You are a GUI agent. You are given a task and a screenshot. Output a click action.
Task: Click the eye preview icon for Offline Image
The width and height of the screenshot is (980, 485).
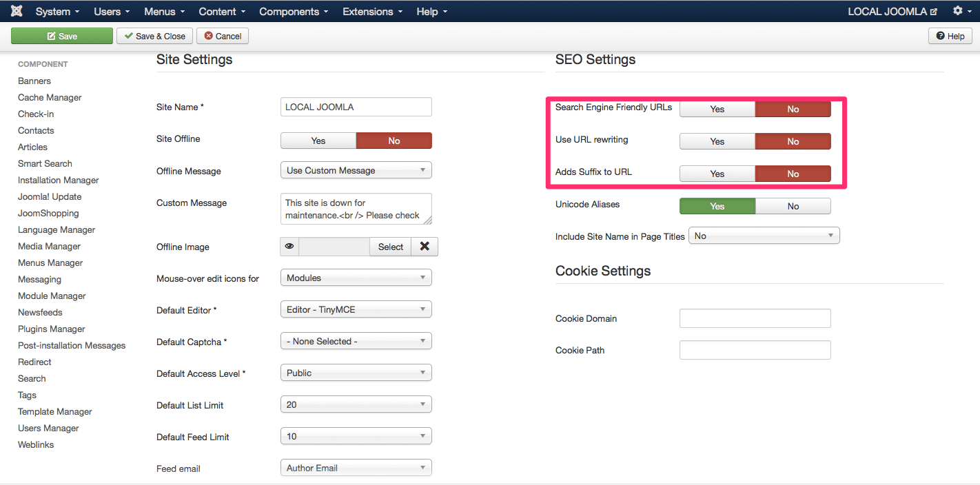289,247
